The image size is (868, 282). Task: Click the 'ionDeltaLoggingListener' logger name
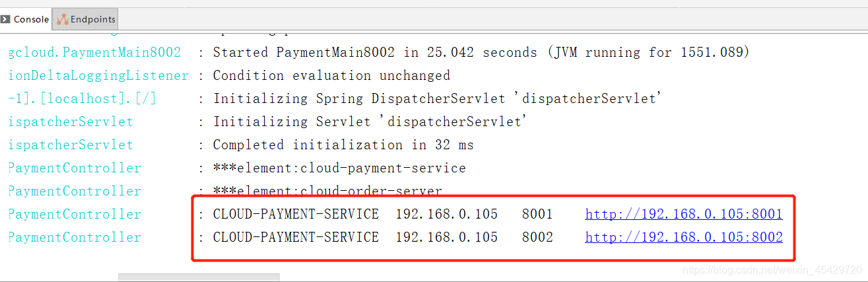point(98,75)
